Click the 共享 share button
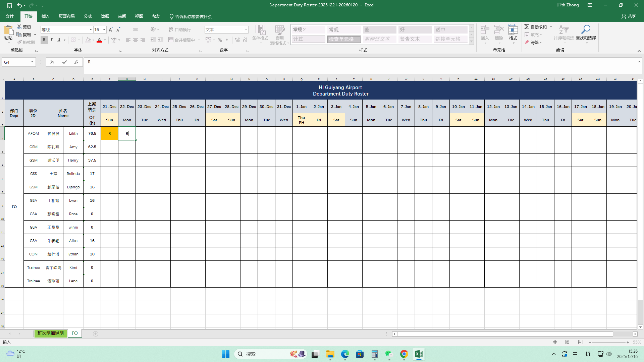The height and width of the screenshot is (362, 644). (629, 16)
